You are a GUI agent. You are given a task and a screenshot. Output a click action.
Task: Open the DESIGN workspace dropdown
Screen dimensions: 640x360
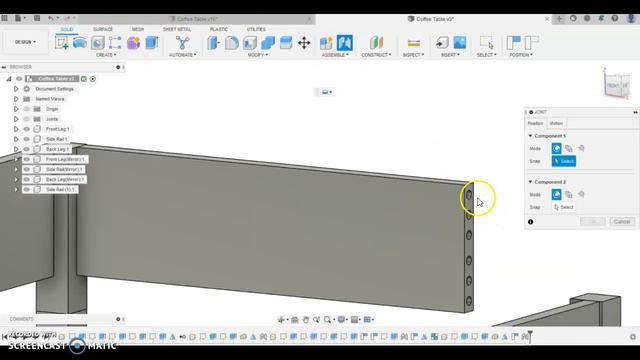tap(25, 42)
